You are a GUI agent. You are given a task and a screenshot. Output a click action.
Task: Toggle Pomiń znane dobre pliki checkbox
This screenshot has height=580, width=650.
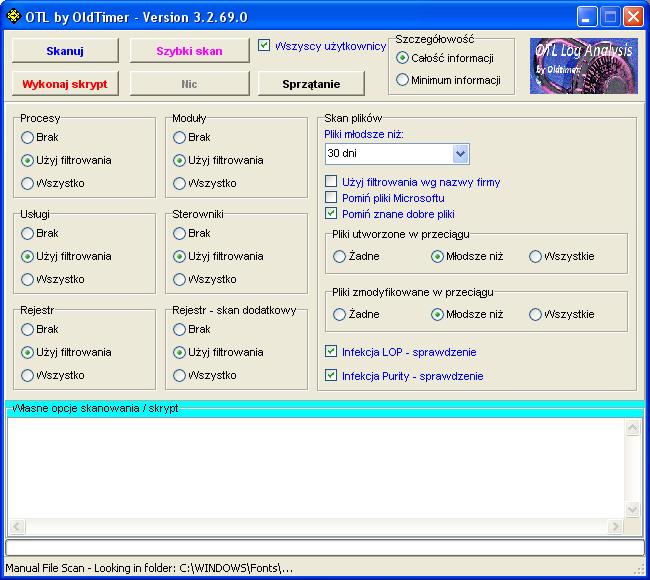point(331,213)
